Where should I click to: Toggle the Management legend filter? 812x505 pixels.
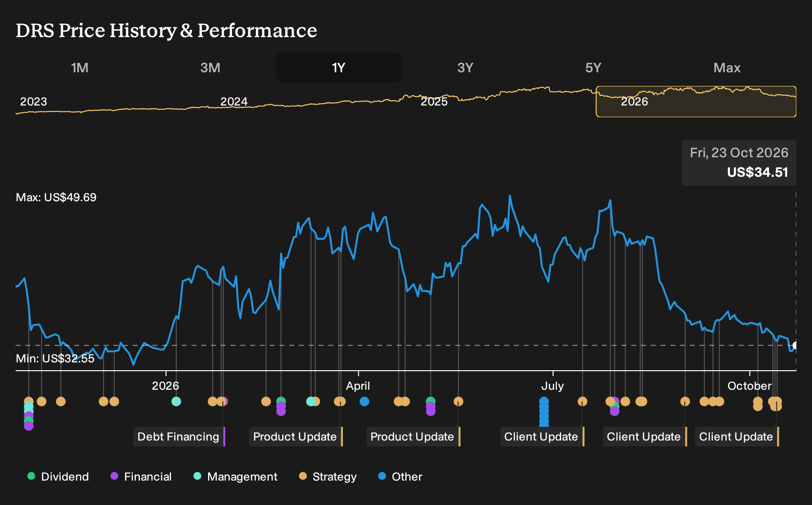(x=235, y=477)
